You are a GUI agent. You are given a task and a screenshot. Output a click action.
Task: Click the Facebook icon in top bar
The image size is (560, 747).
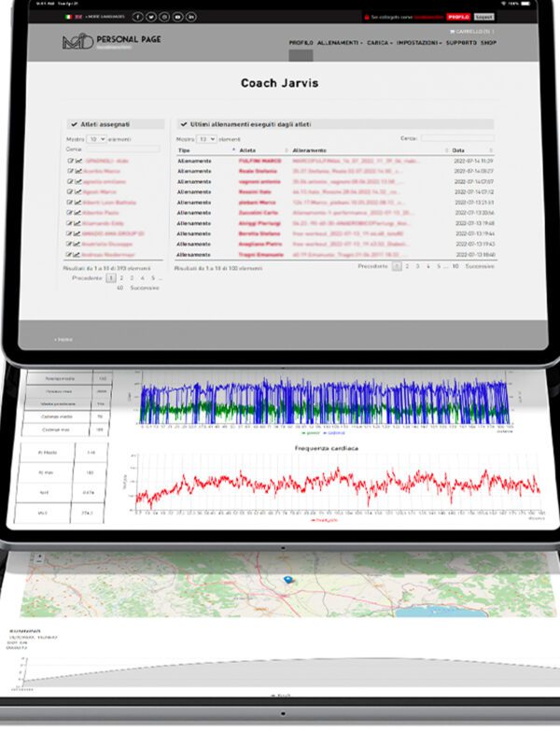point(138,17)
